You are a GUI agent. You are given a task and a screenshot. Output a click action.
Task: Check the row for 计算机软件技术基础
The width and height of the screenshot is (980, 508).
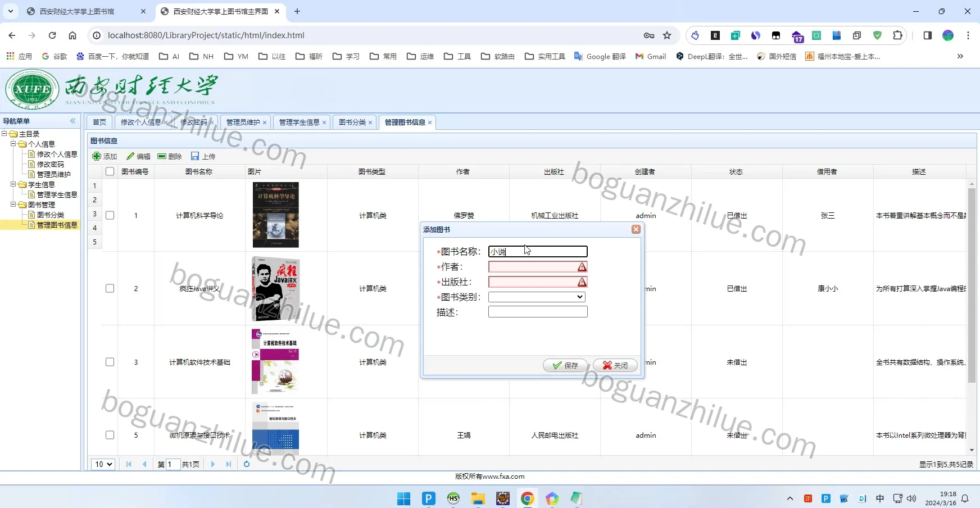click(x=110, y=362)
